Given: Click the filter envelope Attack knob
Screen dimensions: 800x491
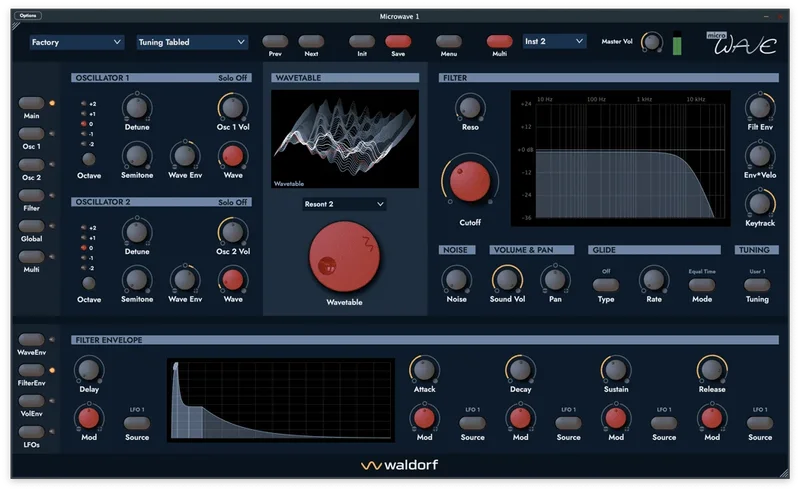Looking at the screenshot, I should [x=424, y=370].
